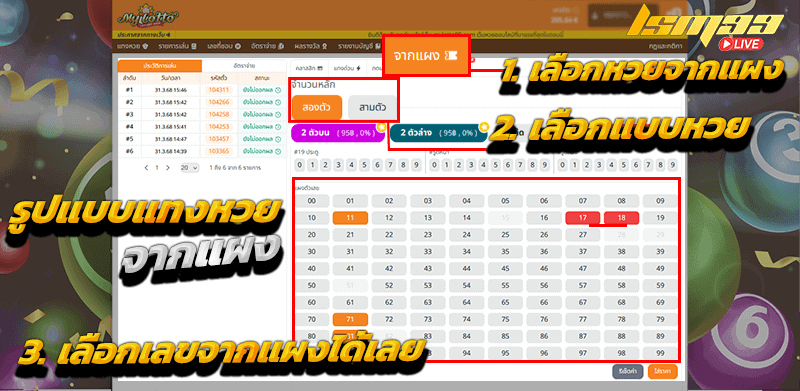This screenshot has height=391, width=800.
Task: Open แทงหวย in the navigation bar
Action: (132, 46)
